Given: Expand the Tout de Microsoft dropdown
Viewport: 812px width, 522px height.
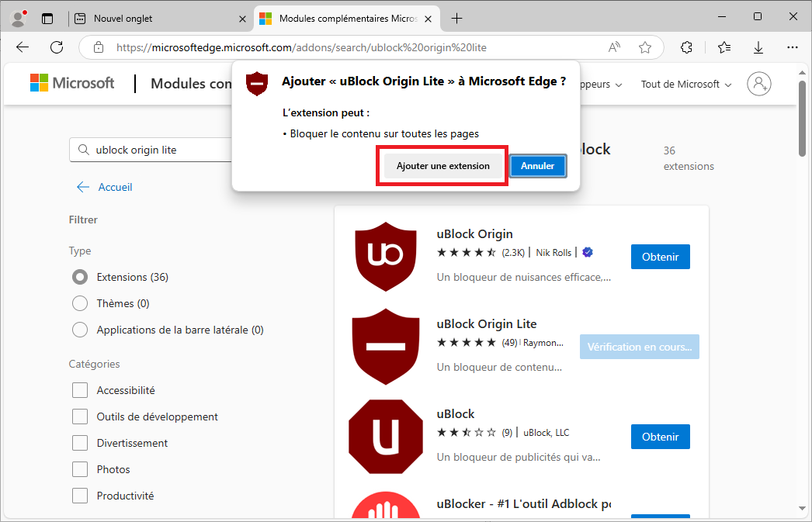Looking at the screenshot, I should point(686,84).
